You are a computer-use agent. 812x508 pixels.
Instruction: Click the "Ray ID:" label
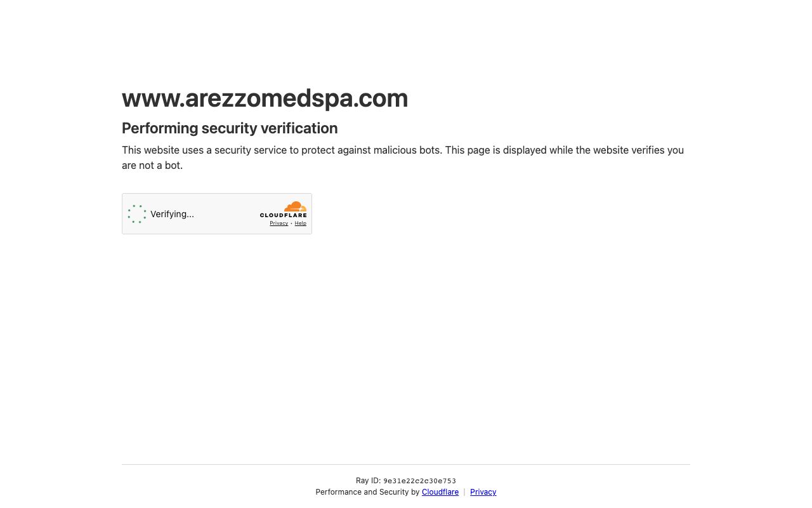click(x=368, y=481)
